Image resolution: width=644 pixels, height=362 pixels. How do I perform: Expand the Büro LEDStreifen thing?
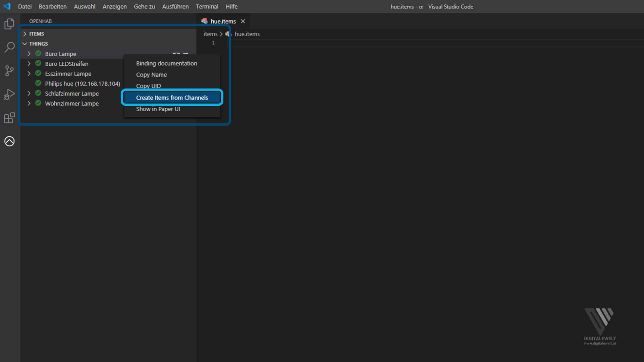pos(29,64)
